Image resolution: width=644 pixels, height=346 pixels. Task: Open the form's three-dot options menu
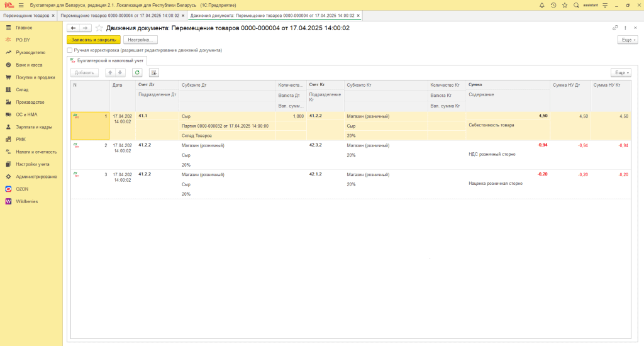(625, 28)
